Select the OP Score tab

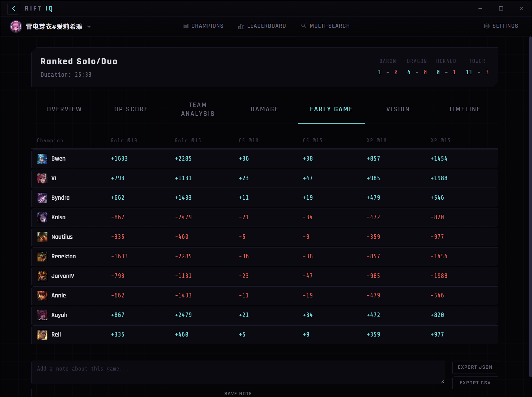point(131,109)
